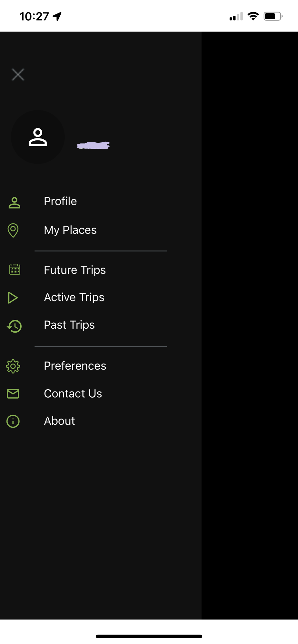Image resolution: width=298 pixels, height=644 pixels.
Task: Choose the Contact Us label
Action: [x=73, y=393]
